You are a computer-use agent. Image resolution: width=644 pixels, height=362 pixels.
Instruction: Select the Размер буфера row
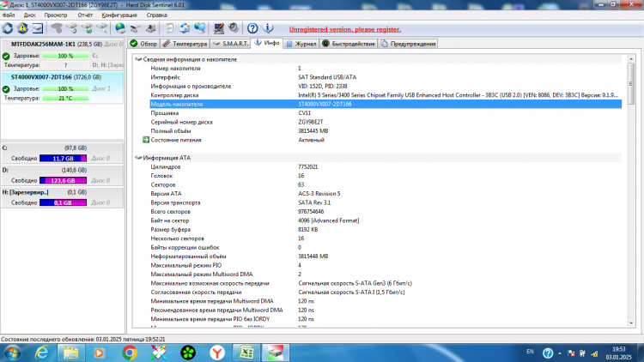386,230
